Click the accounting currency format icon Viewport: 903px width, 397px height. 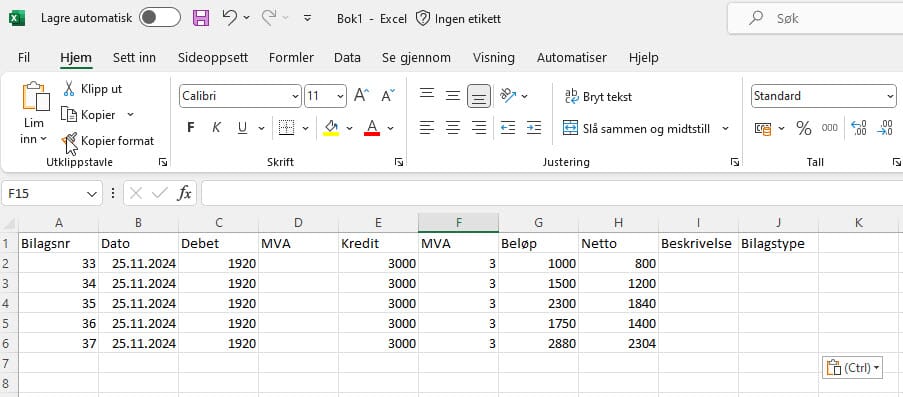(763, 128)
